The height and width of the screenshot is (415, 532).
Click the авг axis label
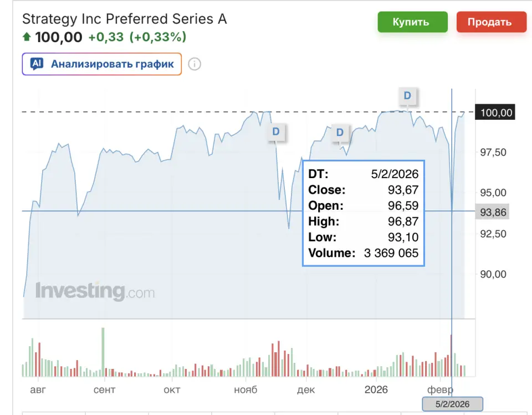[x=37, y=390]
